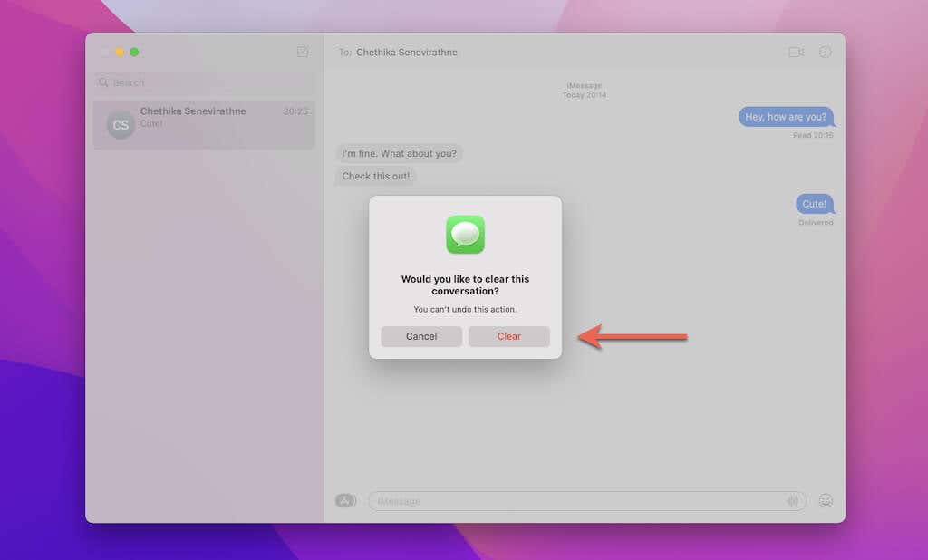Click the 20:25 timestamp in sidebar

[x=295, y=111]
